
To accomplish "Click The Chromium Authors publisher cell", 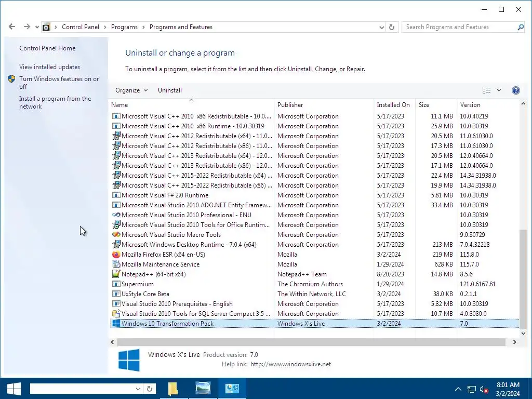I will tap(310, 284).
